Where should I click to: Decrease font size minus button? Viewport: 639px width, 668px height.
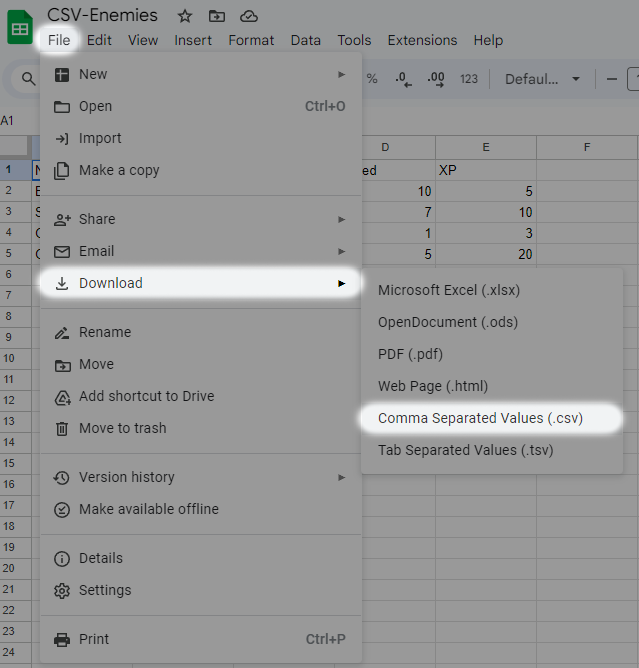click(612, 79)
